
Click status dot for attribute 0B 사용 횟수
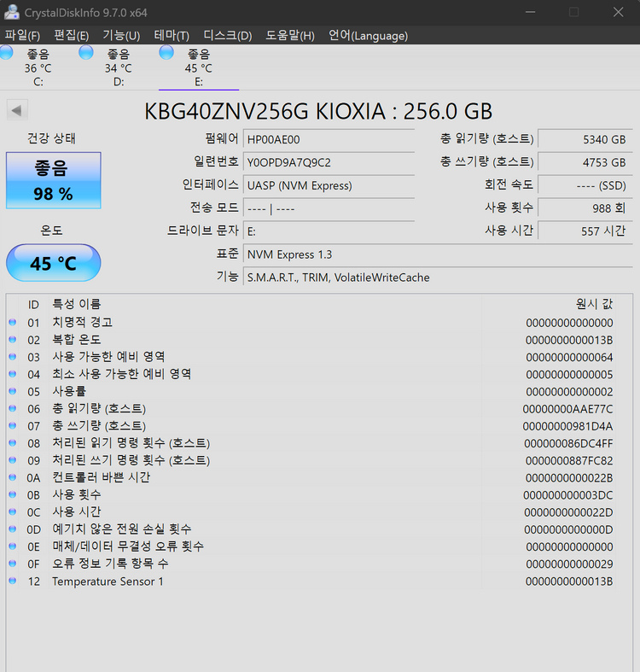pyautogui.click(x=13, y=494)
